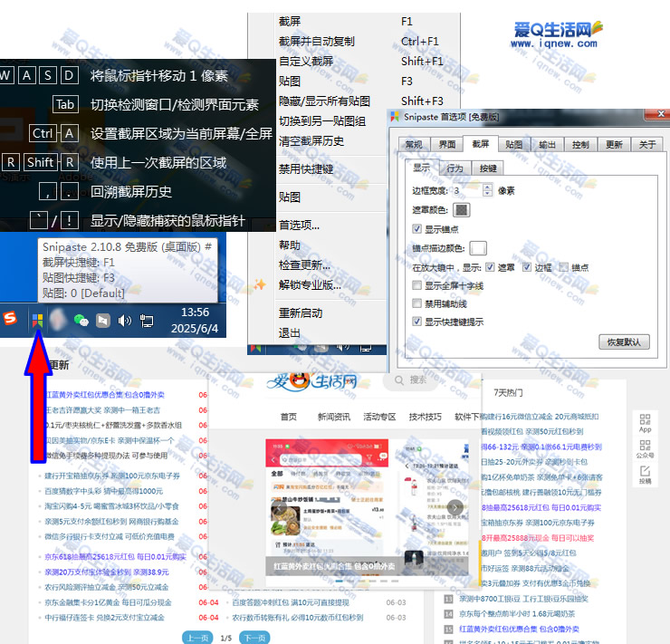
Task: Switch to the 行为 sub-tab
Action: pyautogui.click(x=455, y=168)
